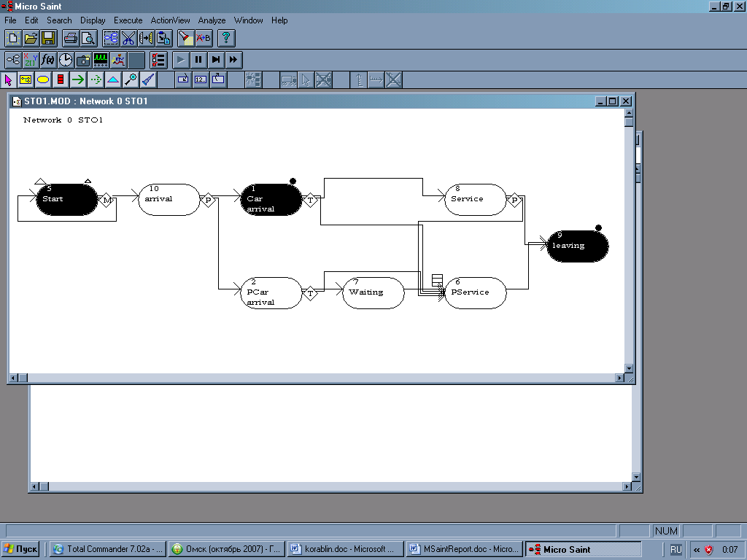Switch to korablin.doc in the taskbar
The image size is (747, 560).
coord(344,549)
